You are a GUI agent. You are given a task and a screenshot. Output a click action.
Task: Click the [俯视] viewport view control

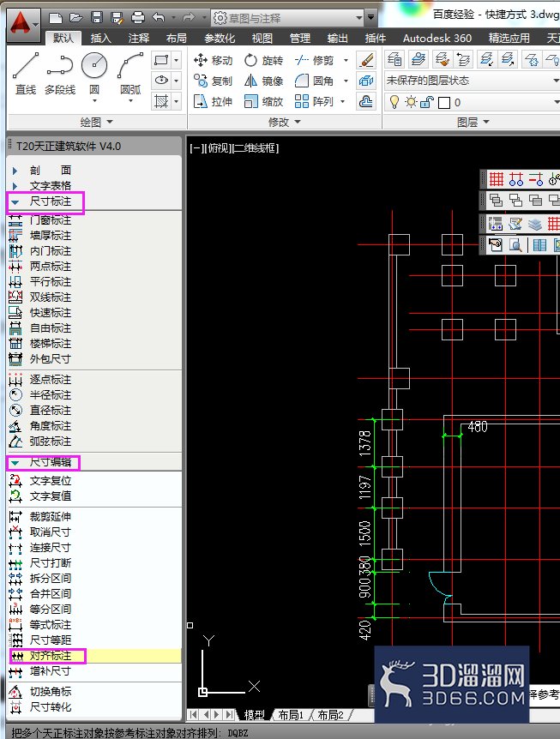[x=218, y=148]
